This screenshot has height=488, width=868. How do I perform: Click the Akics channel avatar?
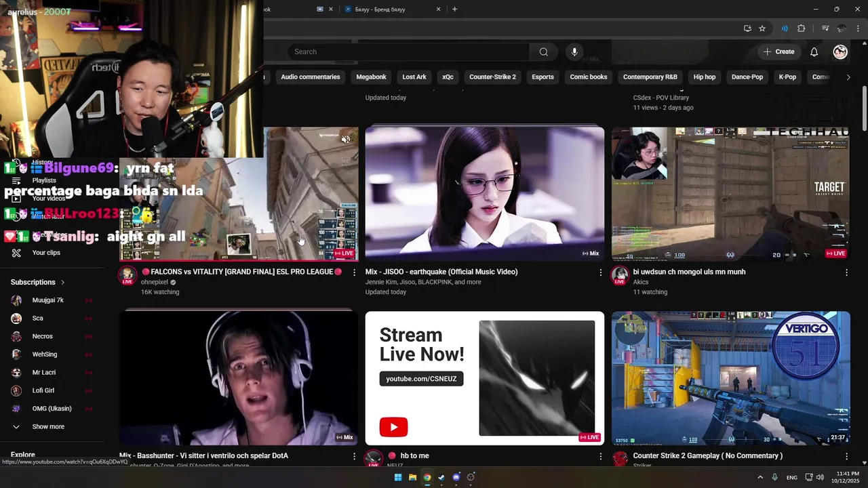tap(620, 274)
